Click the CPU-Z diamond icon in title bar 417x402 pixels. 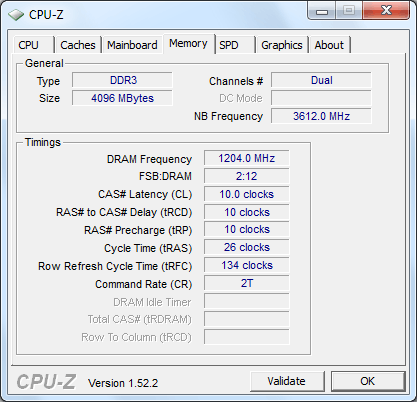tap(15, 14)
